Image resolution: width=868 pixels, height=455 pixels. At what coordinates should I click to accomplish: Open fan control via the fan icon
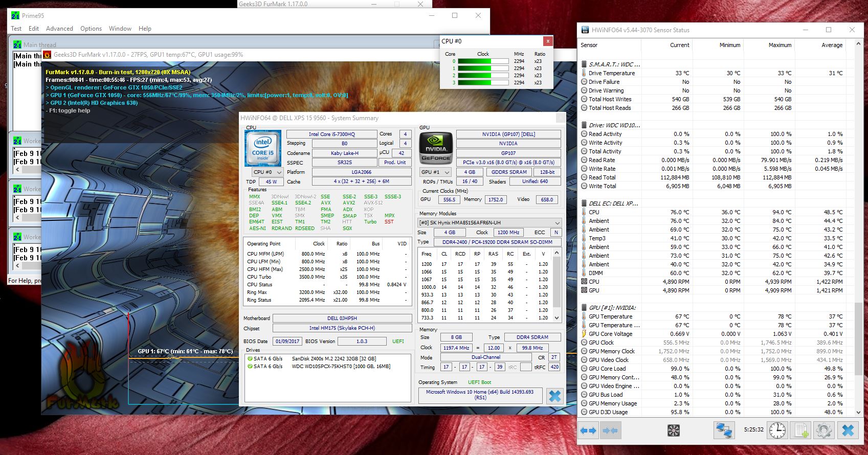[x=674, y=430]
